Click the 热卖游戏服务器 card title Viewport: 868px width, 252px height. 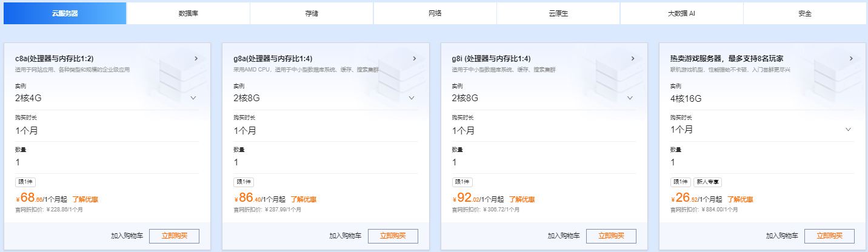(727, 59)
